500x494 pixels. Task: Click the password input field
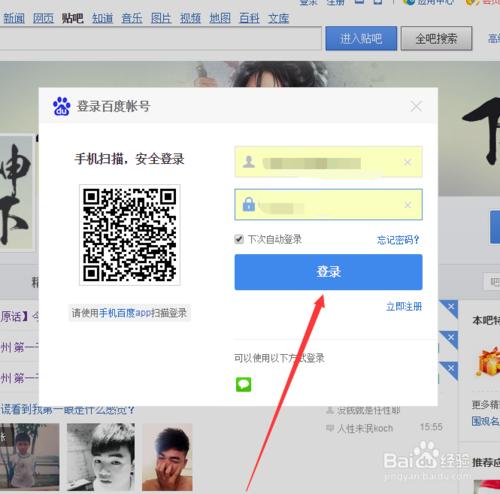(328, 204)
